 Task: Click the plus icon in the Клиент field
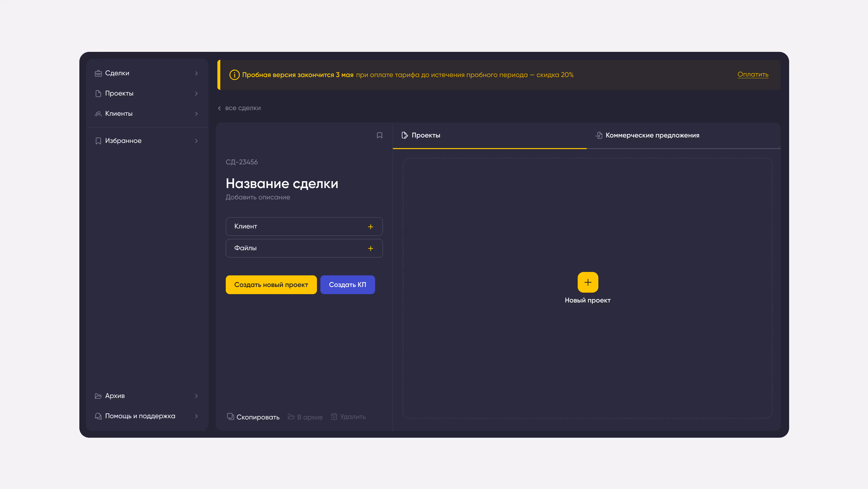click(370, 227)
